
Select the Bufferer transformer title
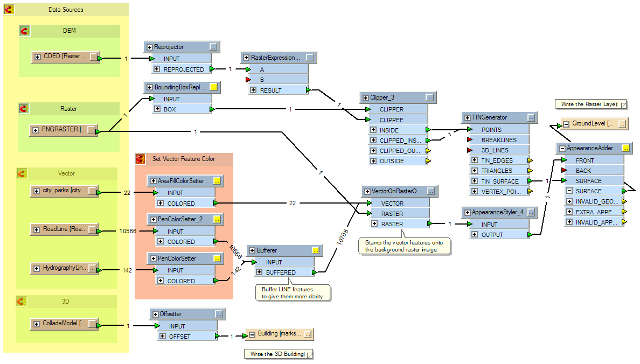click(267, 250)
